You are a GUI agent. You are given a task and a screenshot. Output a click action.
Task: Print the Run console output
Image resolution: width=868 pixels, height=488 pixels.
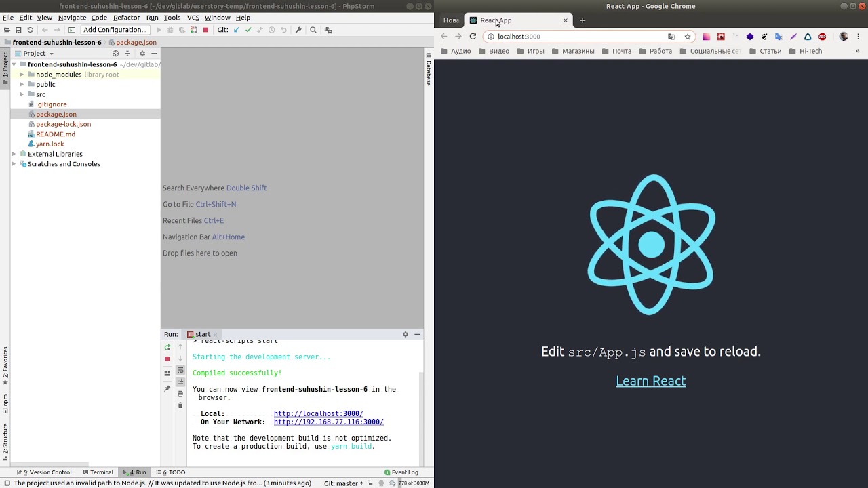[180, 394]
